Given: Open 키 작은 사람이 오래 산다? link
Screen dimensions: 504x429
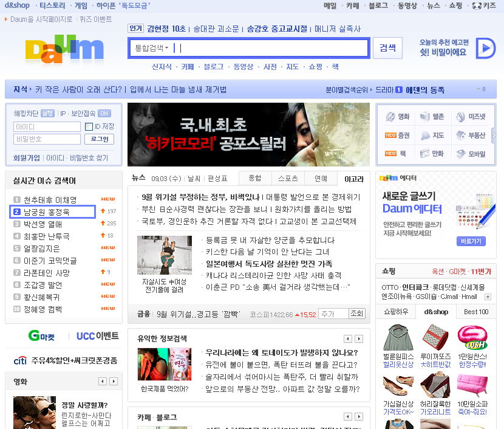Looking at the screenshot, I should click(x=78, y=89).
